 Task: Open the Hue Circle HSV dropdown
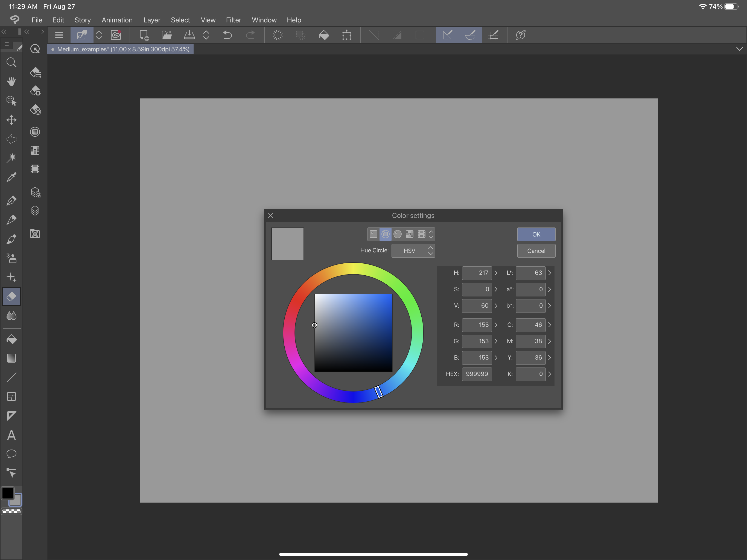click(x=413, y=251)
